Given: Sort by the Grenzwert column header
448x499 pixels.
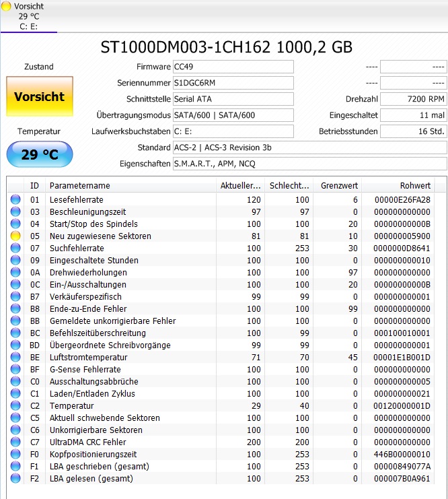Looking at the screenshot, I should [338, 186].
